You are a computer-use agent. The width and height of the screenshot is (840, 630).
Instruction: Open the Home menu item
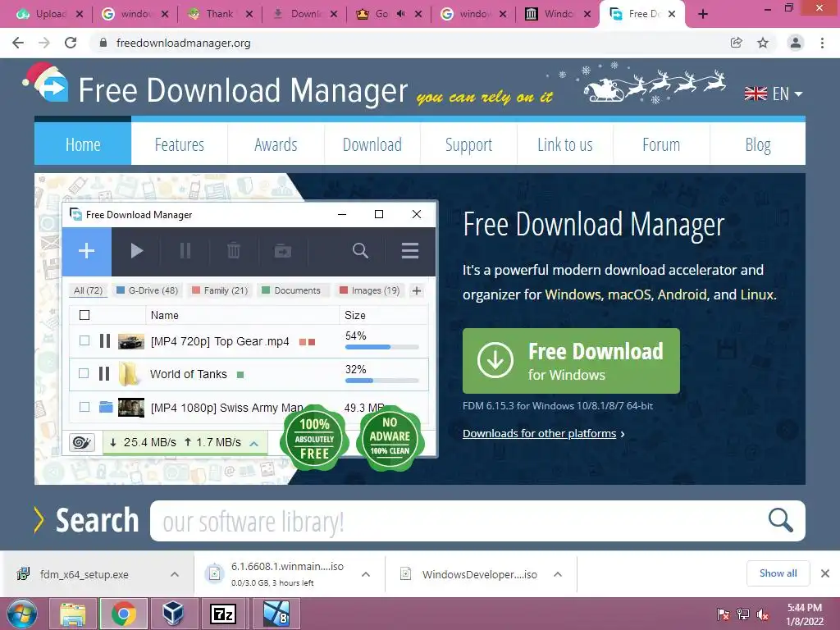click(83, 144)
